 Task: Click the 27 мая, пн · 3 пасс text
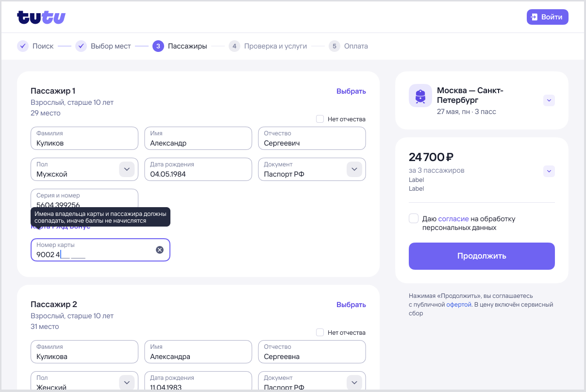coord(467,112)
